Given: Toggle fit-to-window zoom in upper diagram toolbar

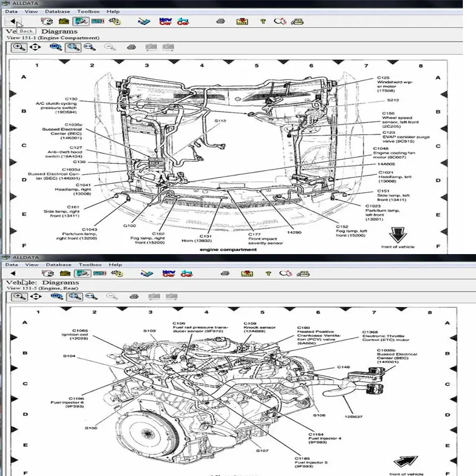Looking at the screenshot, I should point(73,48).
